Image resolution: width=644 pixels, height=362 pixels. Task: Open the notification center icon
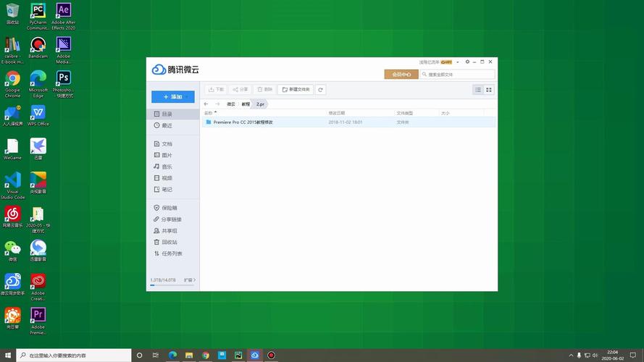[633, 355]
